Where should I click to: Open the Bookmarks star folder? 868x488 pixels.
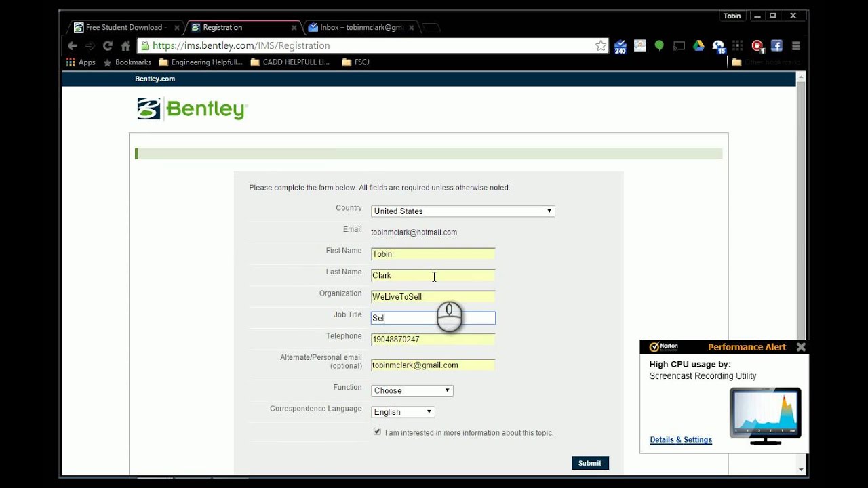point(127,62)
